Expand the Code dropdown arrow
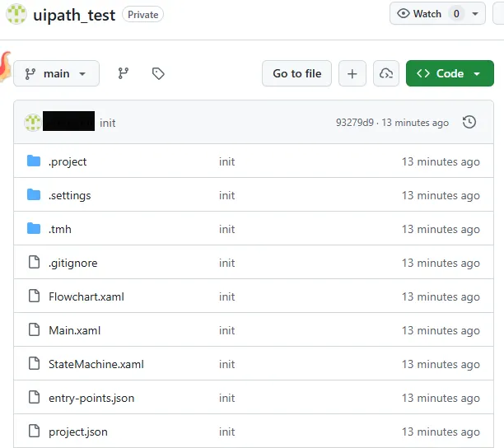 click(477, 74)
